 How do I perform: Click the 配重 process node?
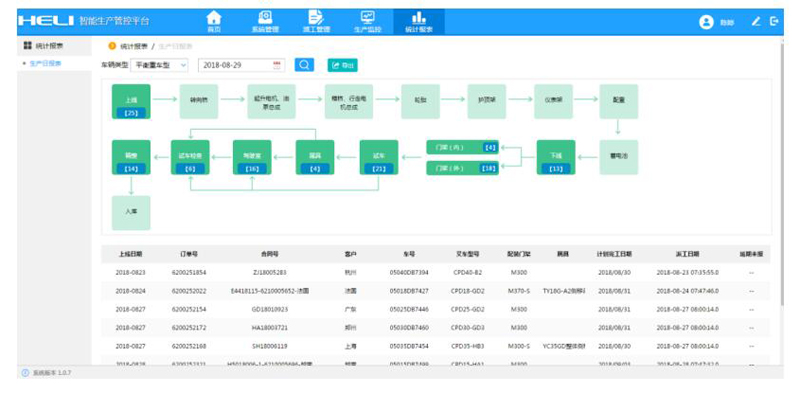click(x=619, y=102)
